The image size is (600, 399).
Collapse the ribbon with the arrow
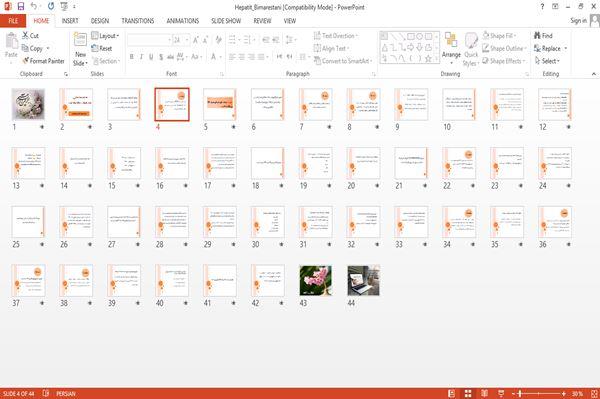(593, 73)
